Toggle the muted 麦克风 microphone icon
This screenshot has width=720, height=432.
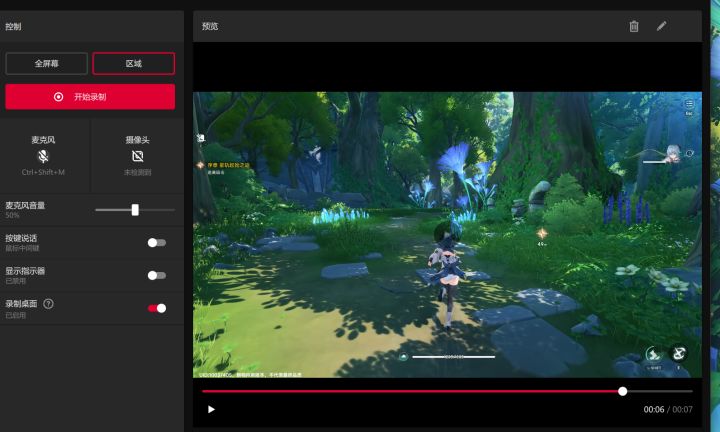[x=43, y=156]
